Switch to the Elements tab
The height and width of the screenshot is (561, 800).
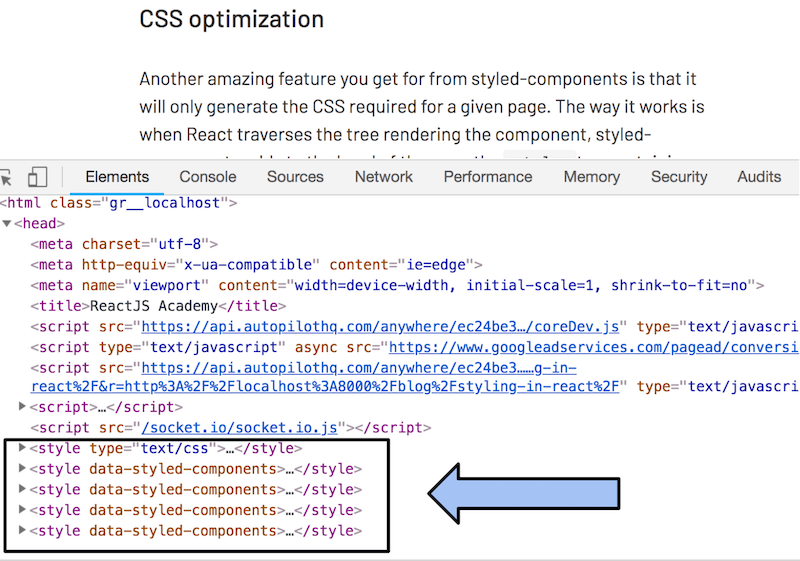117,177
